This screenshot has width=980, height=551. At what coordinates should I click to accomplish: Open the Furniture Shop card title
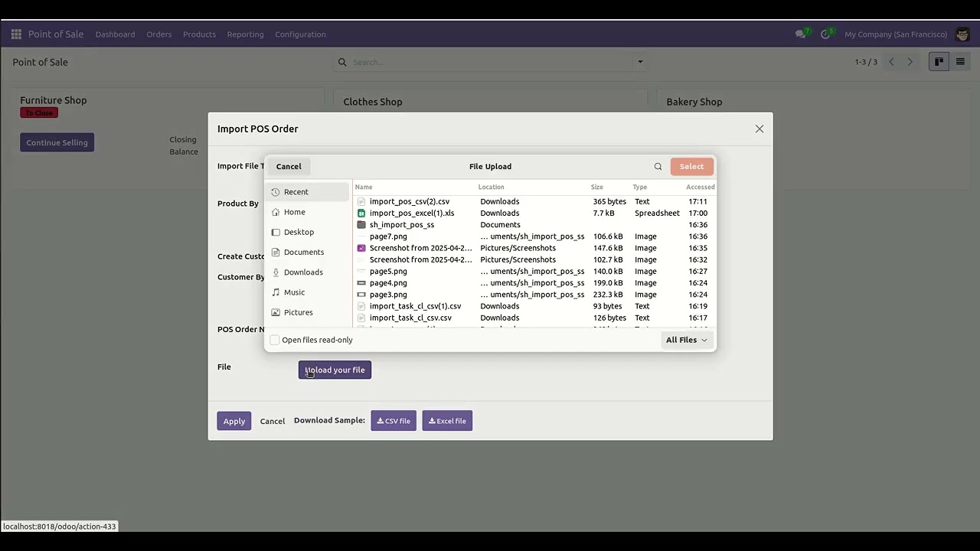[54, 100]
